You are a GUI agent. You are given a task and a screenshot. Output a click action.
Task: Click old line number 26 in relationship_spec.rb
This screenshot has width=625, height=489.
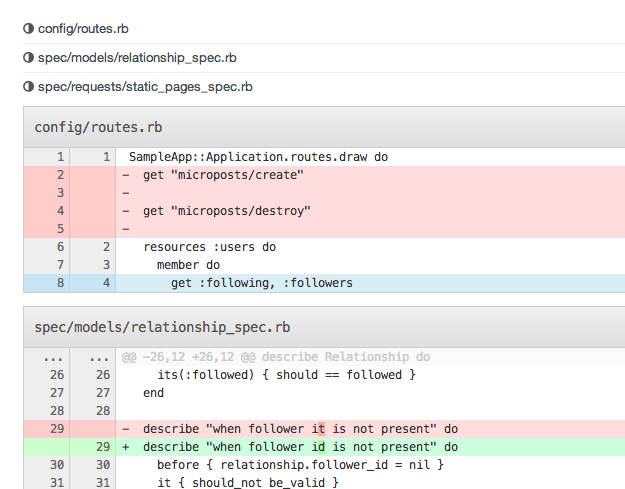point(57,375)
